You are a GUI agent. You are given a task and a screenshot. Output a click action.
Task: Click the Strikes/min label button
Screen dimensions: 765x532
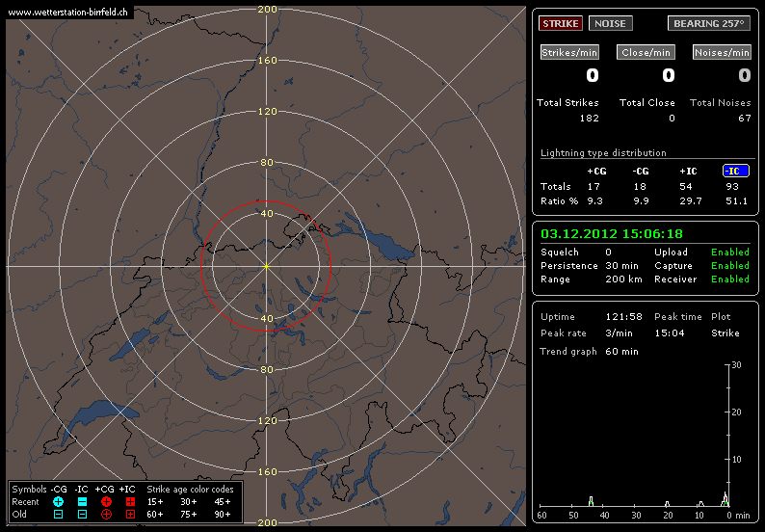tap(569, 52)
